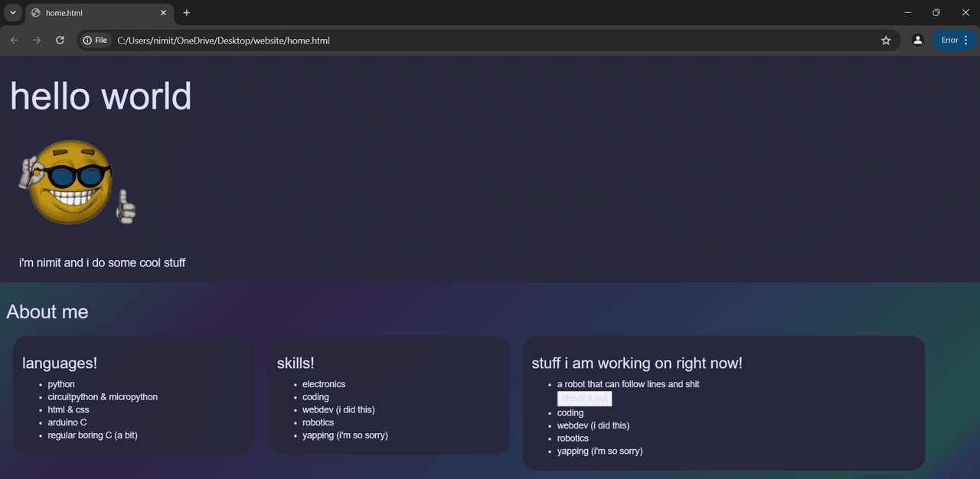This screenshot has height=479, width=980.
Task: Expand the tab search dropdown arrow
Action: [12, 12]
